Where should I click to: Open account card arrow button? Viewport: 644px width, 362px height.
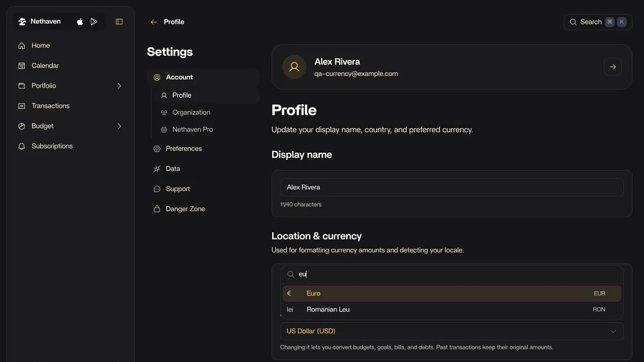pos(613,67)
